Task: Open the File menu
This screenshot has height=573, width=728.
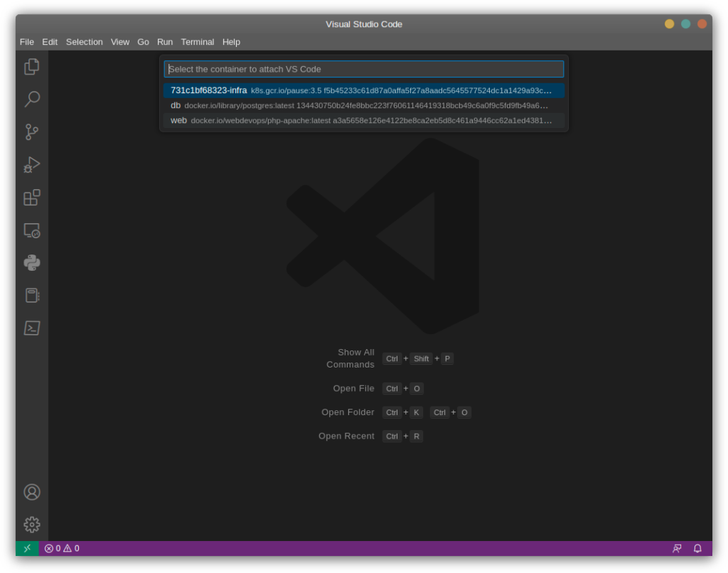Action: [26, 42]
